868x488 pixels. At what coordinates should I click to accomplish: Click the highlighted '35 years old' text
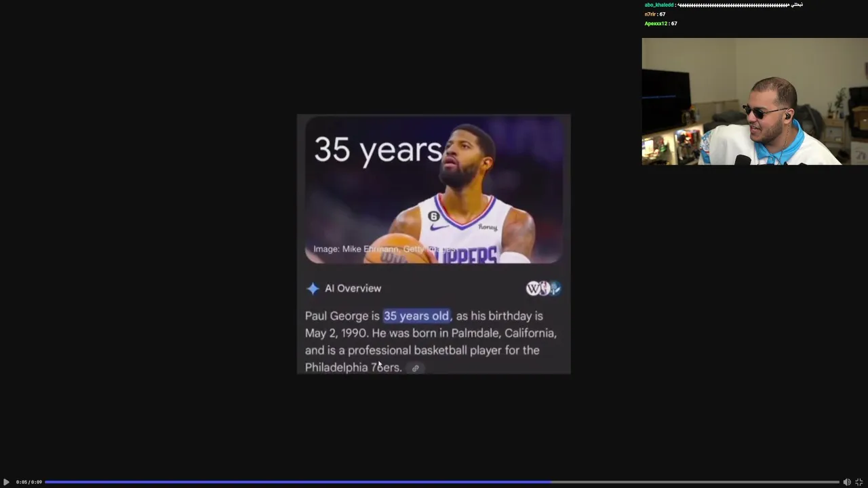point(416,316)
